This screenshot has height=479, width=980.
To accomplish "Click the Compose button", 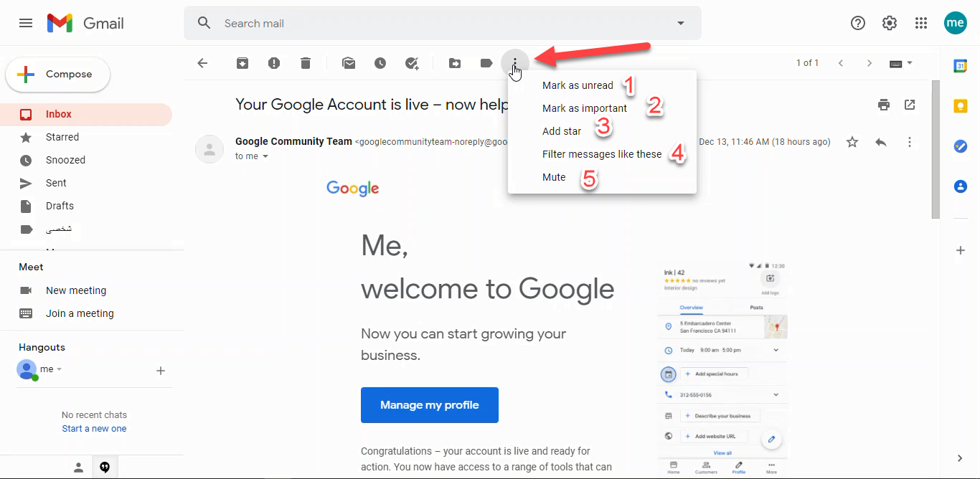I will (x=58, y=75).
